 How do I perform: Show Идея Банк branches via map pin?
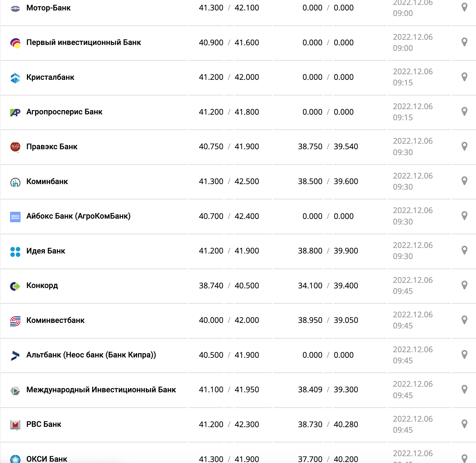pos(464,250)
